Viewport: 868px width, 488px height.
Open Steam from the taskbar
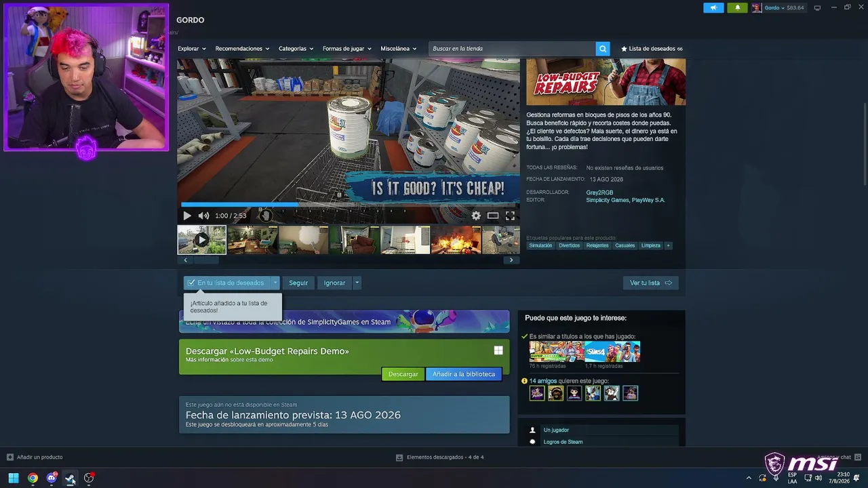(70, 478)
